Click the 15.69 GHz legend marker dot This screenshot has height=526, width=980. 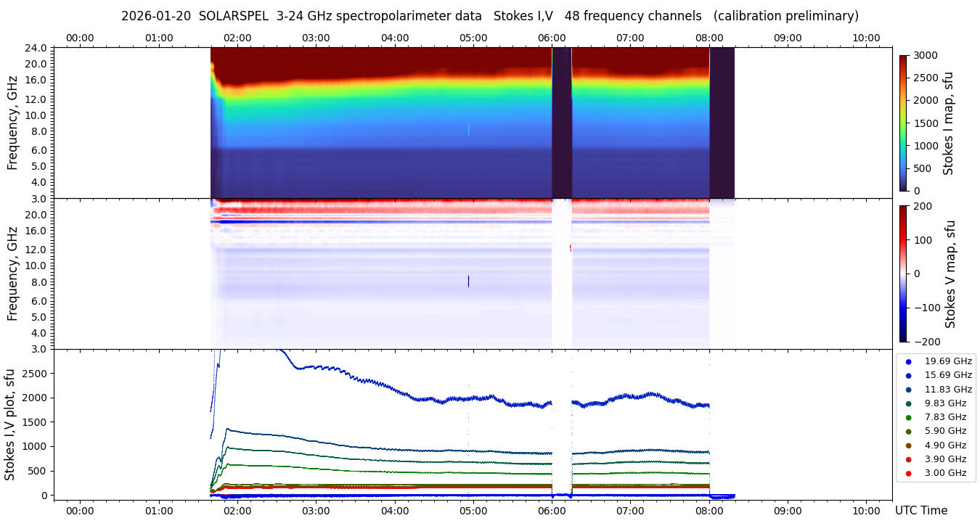(908, 375)
